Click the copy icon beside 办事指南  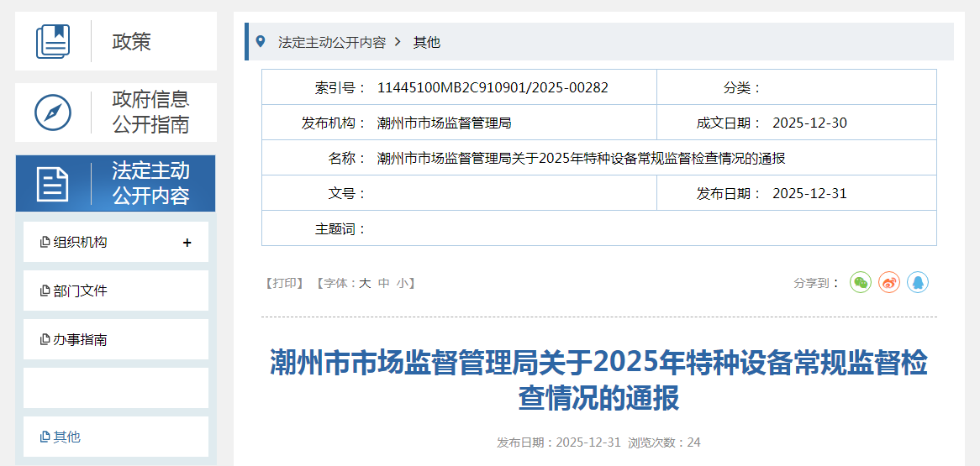click(x=45, y=340)
